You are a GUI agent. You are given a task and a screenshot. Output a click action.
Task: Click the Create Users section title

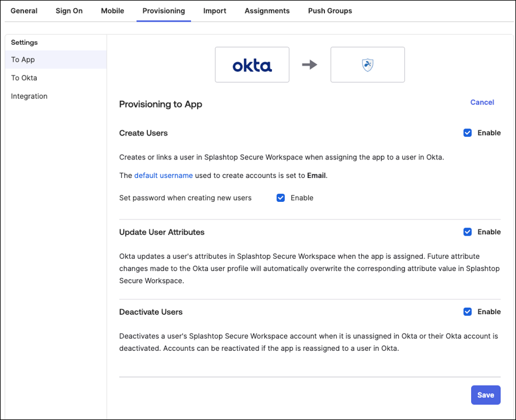143,133
